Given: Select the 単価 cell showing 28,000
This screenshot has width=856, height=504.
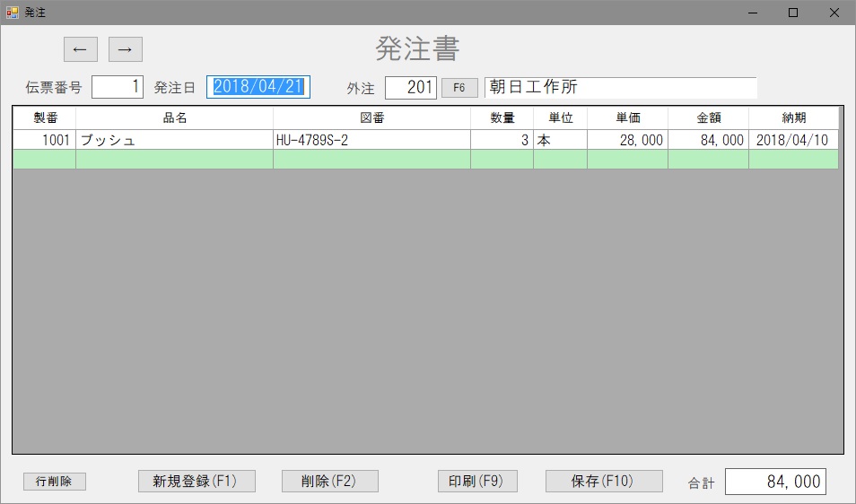Looking at the screenshot, I should [627, 140].
